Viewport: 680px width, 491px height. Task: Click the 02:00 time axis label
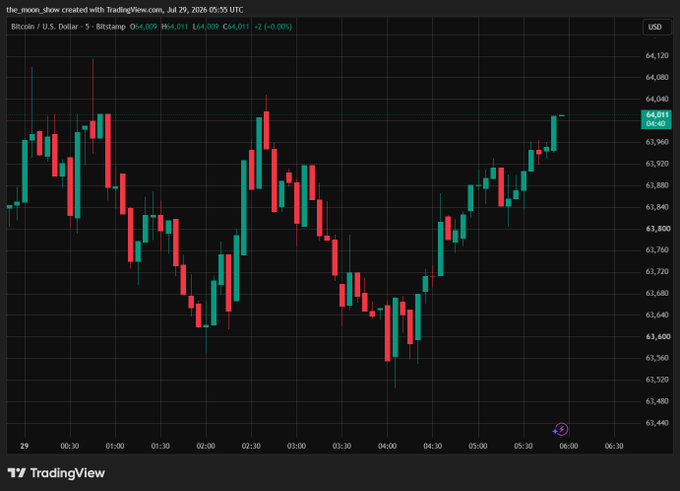pyautogui.click(x=206, y=446)
